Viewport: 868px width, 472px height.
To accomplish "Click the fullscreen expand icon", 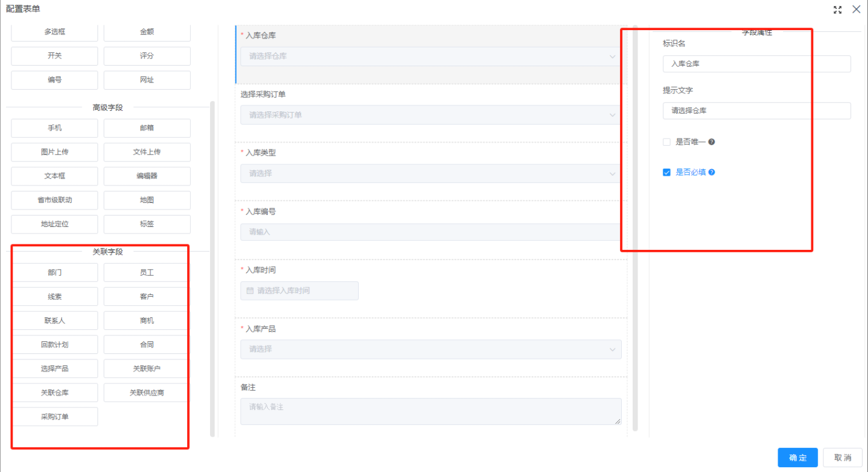I will (837, 10).
